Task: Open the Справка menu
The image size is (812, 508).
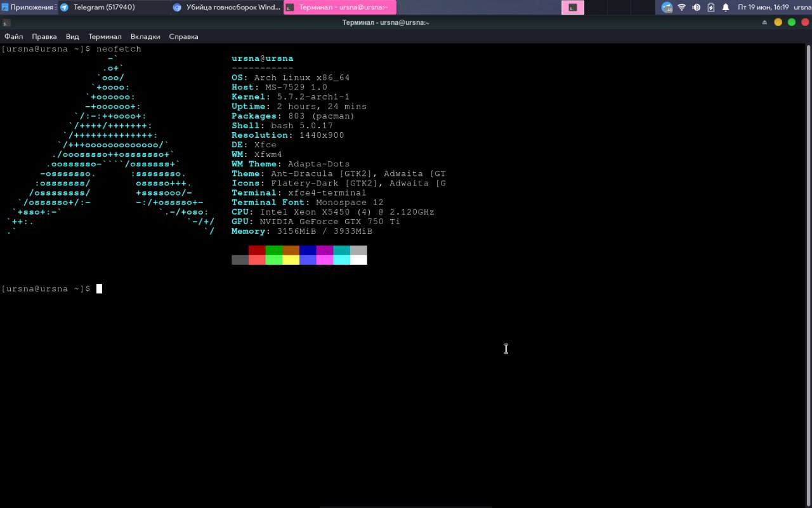Action: [183, 37]
